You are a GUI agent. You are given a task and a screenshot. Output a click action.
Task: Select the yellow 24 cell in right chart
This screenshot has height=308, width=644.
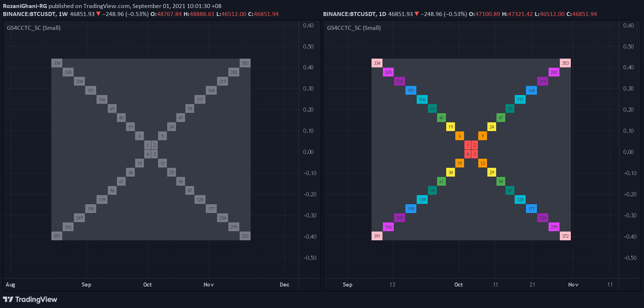click(x=492, y=127)
